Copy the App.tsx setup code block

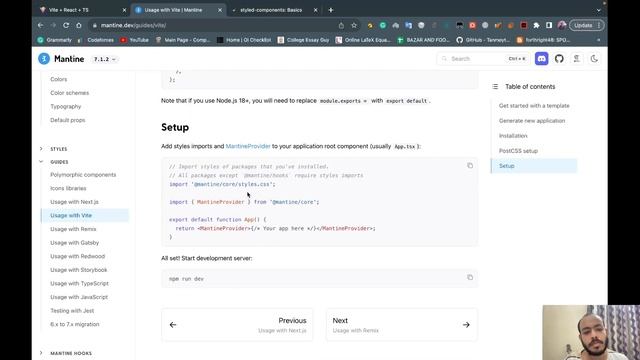point(470,166)
